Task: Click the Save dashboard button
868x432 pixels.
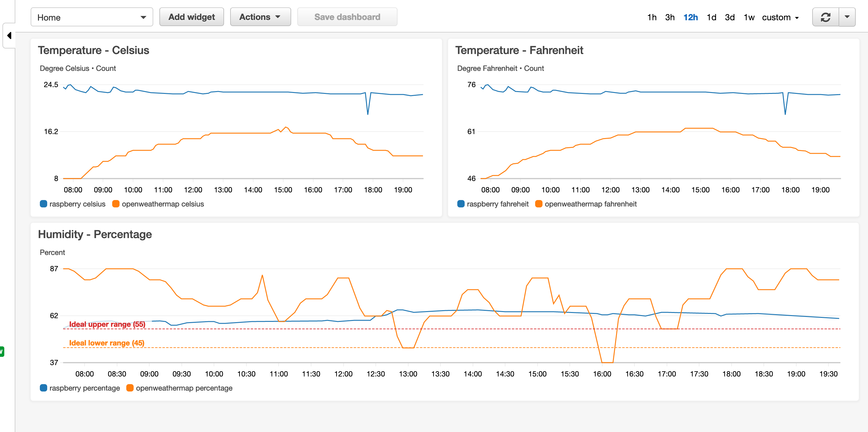Action: coord(347,17)
